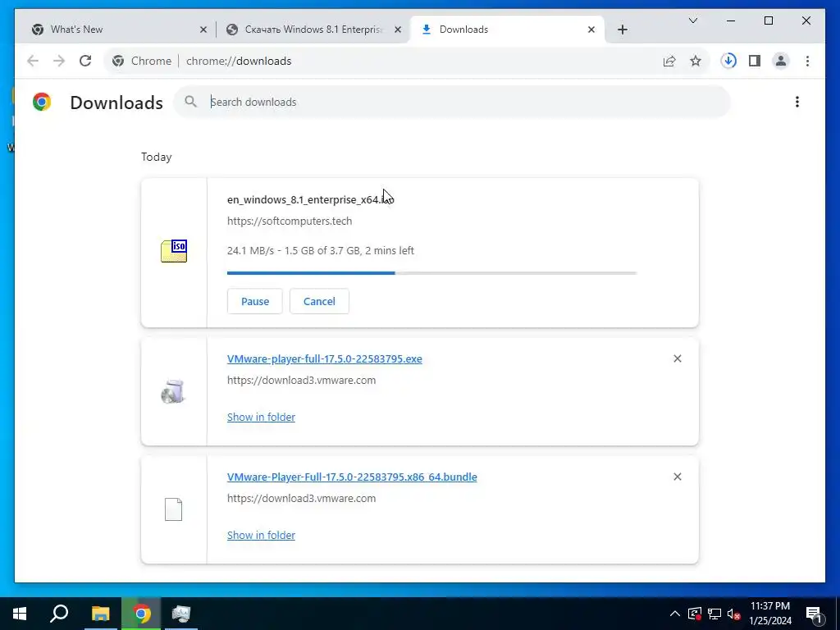Open the VMware-Player x86_64.bundle file link

[x=352, y=477]
